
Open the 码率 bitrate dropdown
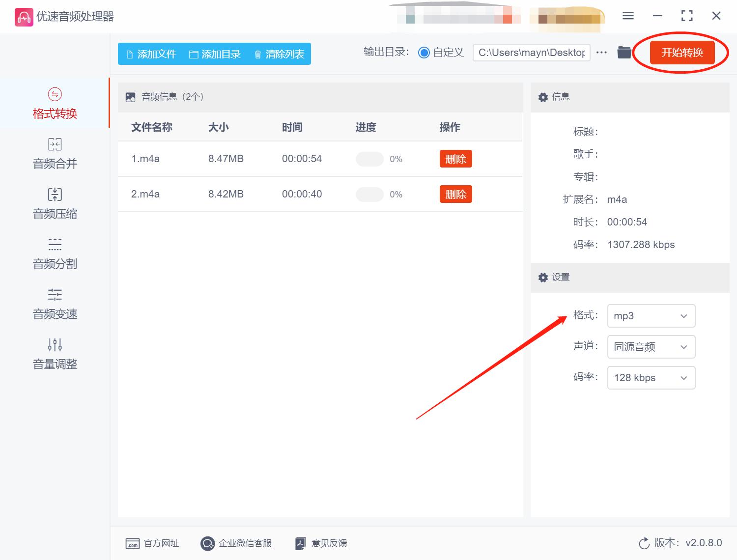[651, 378]
